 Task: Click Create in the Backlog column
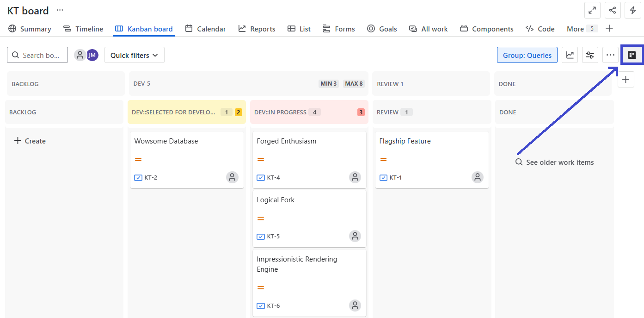(30, 141)
